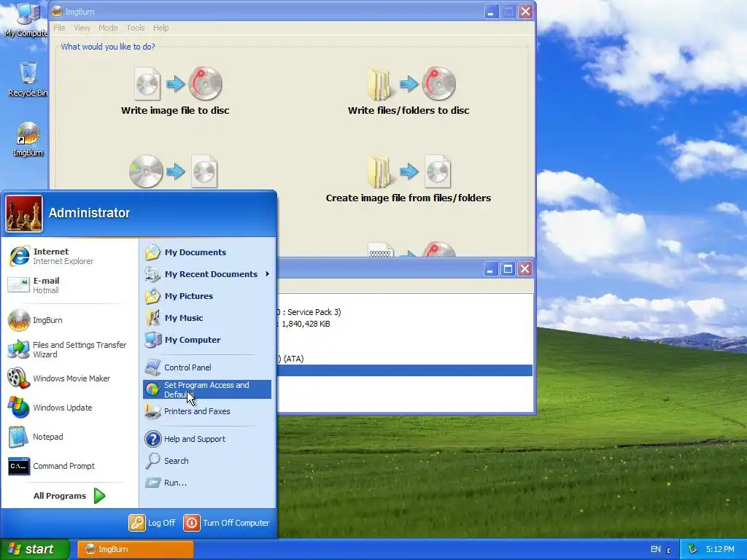Click Log Off button

click(x=152, y=523)
